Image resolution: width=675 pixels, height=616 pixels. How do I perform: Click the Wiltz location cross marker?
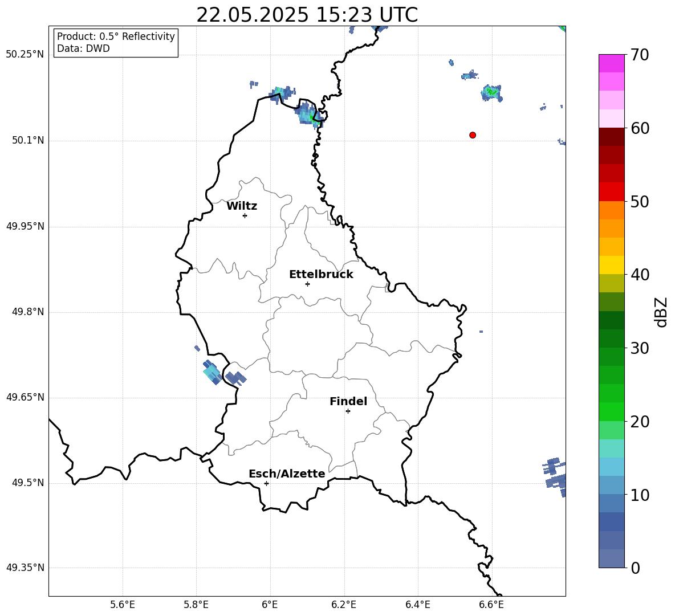[245, 215]
